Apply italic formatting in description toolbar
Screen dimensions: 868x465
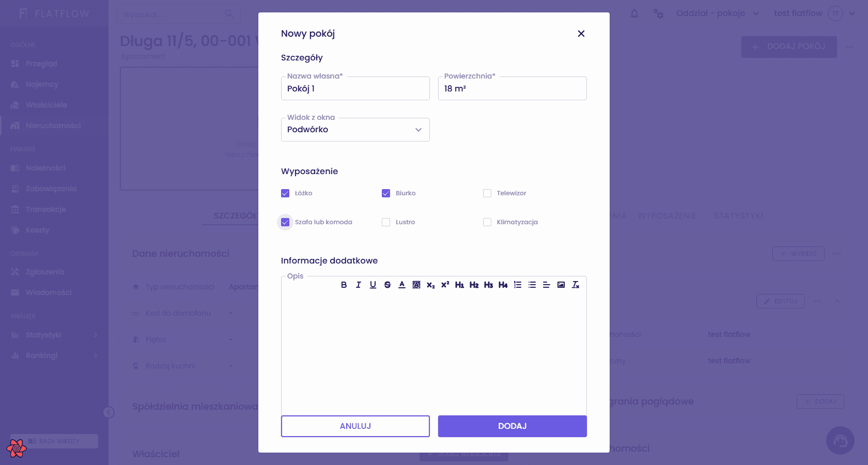[359, 285]
